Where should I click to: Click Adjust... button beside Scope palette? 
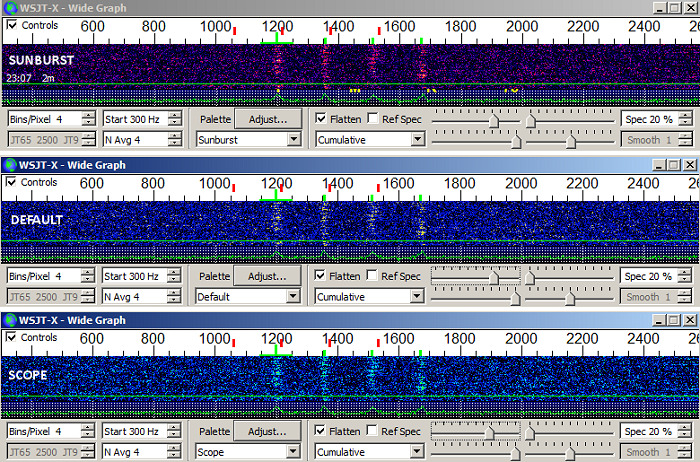tap(267, 432)
